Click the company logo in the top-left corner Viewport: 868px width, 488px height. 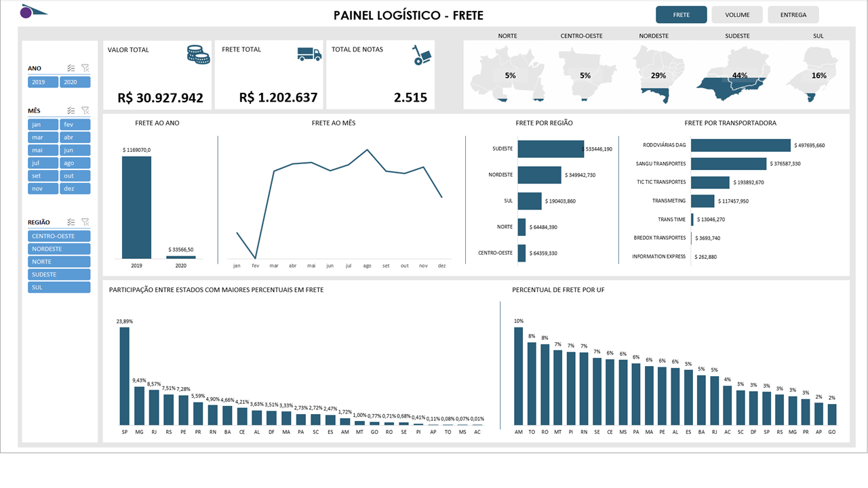[x=33, y=12]
